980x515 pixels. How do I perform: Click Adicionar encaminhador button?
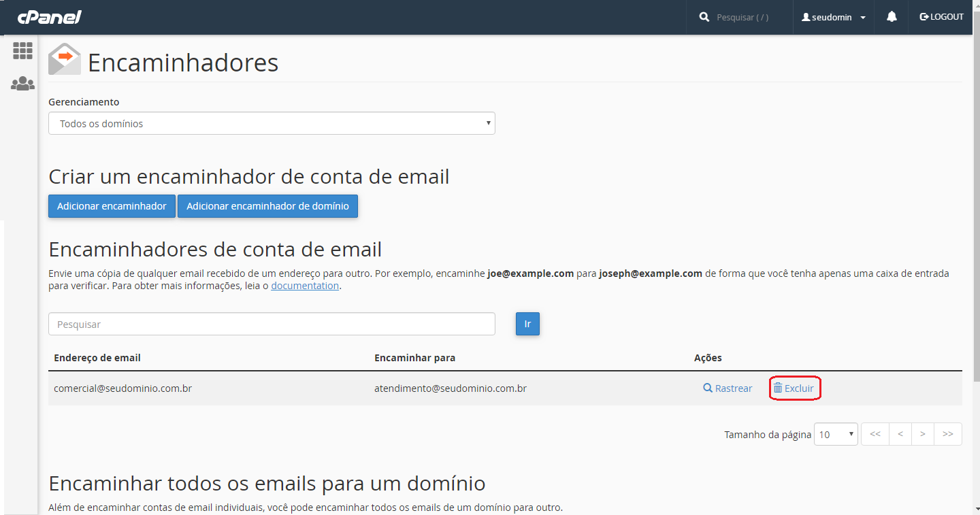coord(112,206)
